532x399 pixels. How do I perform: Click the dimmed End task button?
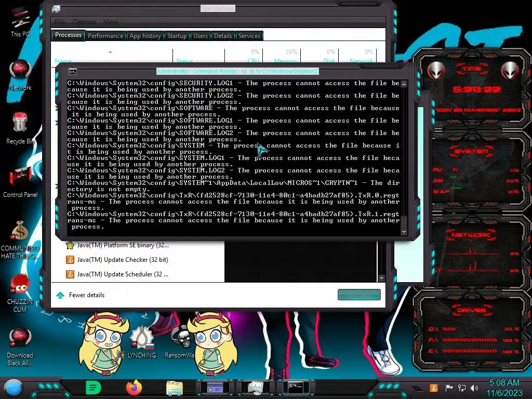point(359,295)
